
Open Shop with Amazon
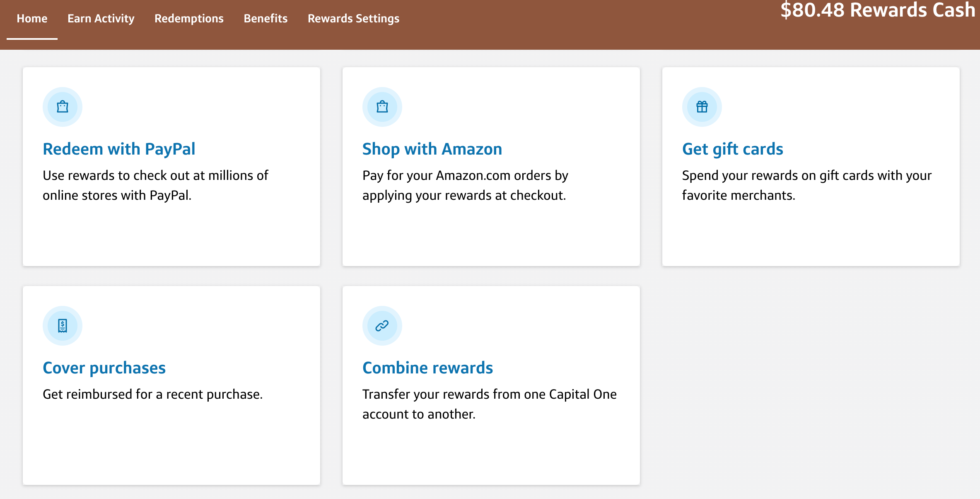[432, 149]
